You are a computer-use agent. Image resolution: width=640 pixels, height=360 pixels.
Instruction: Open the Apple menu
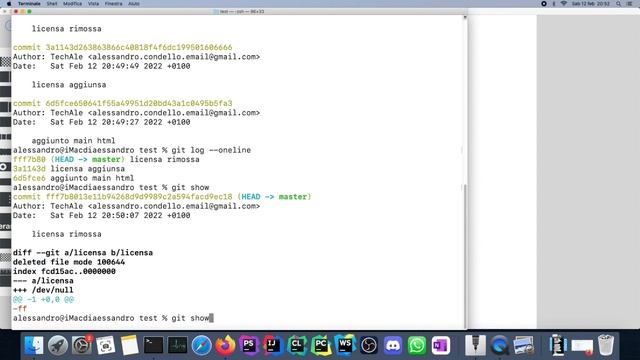coord(9,4)
